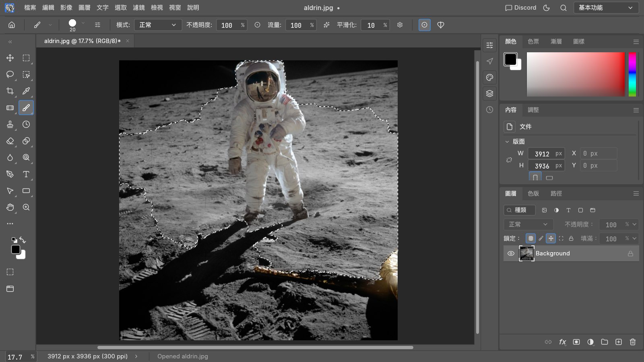Collapse the 版面 section
Viewport: 644px width, 362px height.
point(507,142)
